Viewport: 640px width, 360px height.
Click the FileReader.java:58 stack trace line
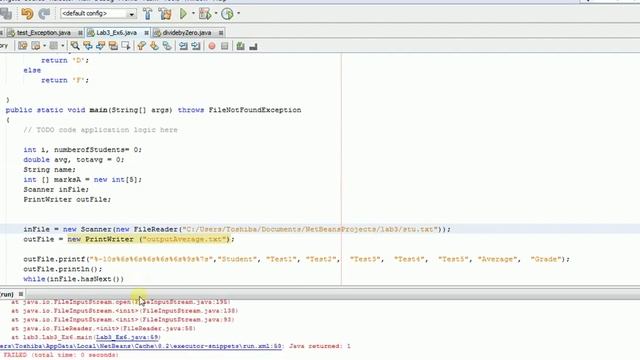(103, 329)
